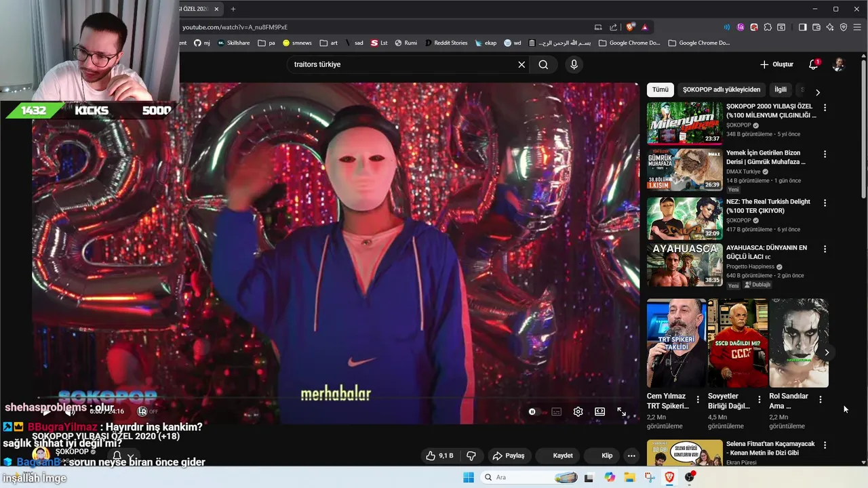Open options for Selena Fitnat'tan Kaçamayacak video
The width and height of the screenshot is (868, 488).
tap(825, 445)
